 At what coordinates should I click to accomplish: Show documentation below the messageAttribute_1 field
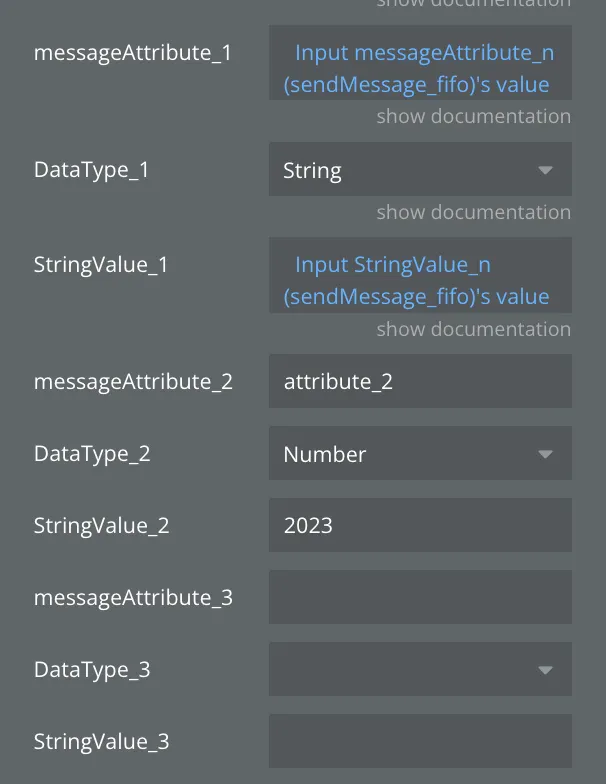[473, 117]
